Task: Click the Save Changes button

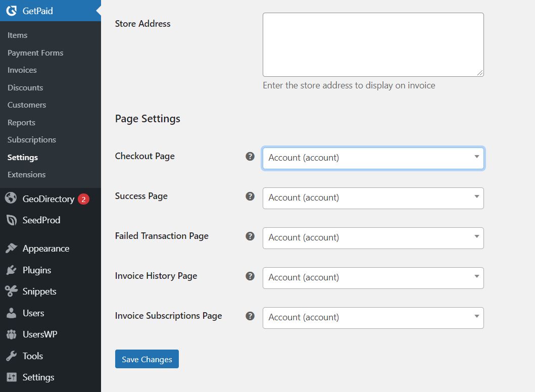Action: point(147,359)
